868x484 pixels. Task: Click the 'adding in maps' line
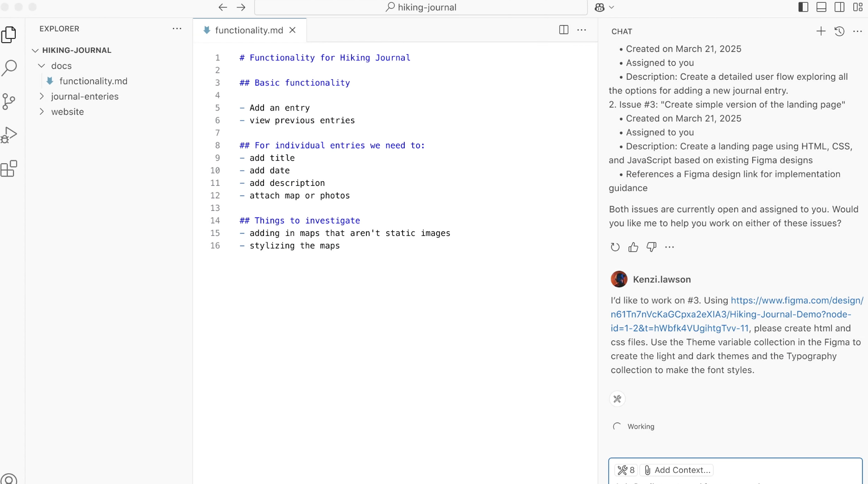pos(345,233)
